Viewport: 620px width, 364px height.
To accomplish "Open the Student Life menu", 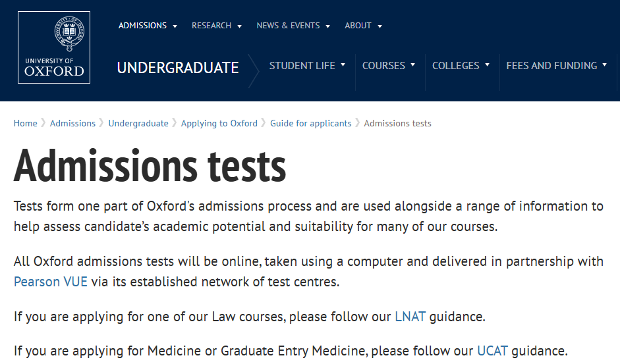I will [x=307, y=66].
